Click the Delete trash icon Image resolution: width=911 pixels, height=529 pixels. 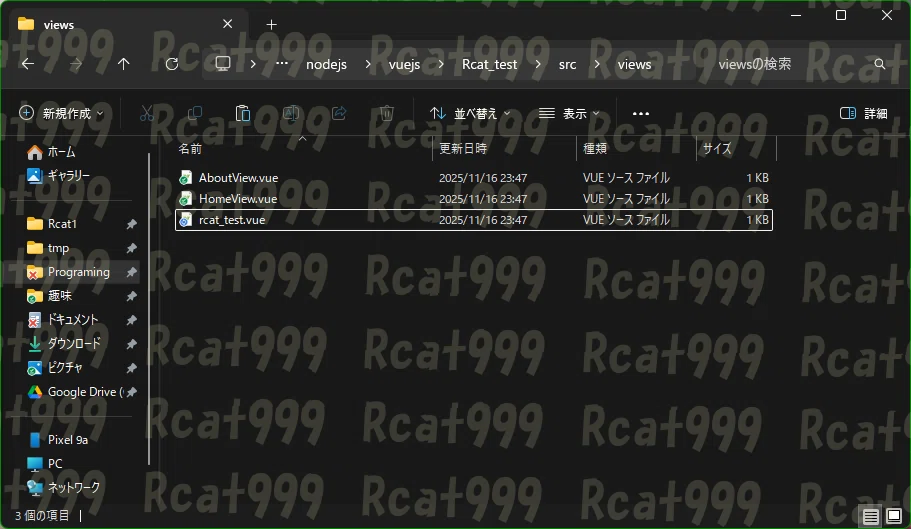pos(387,113)
